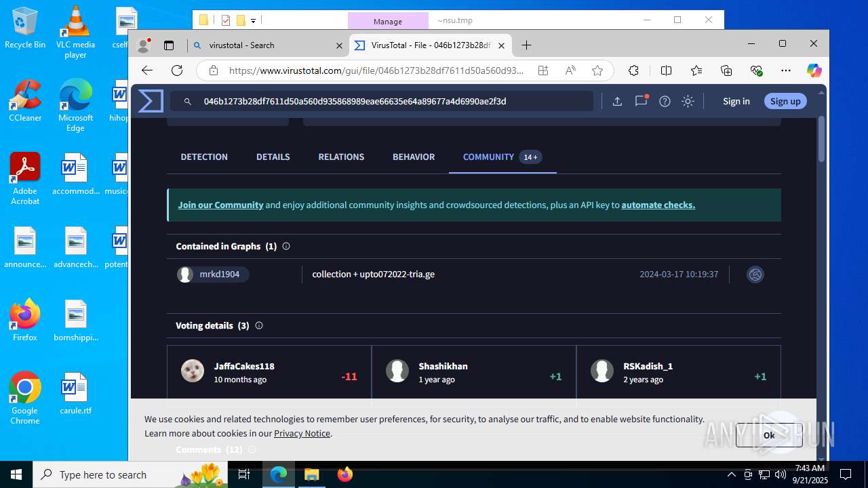Click the app available icon in address bar
Viewport: 868px width, 488px height.
click(543, 70)
